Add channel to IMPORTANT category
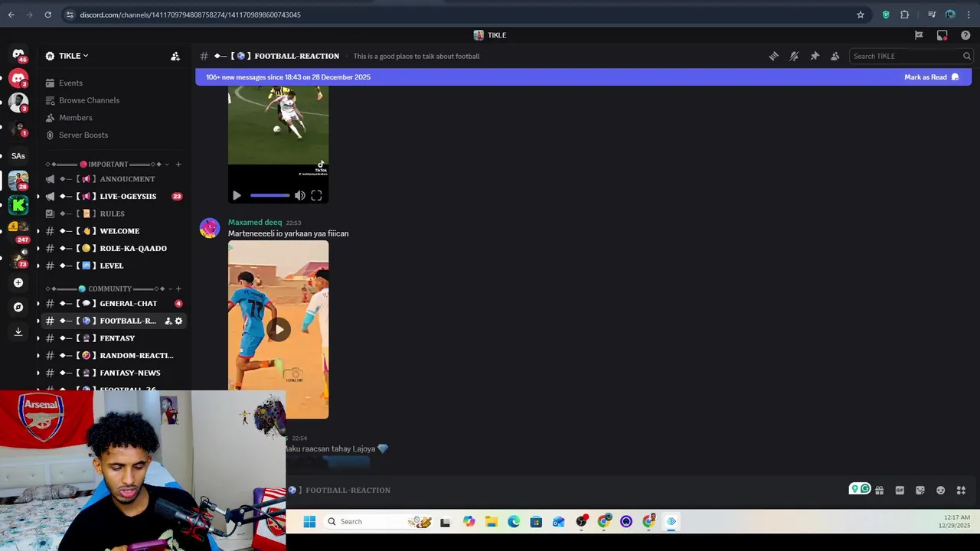 coord(178,165)
